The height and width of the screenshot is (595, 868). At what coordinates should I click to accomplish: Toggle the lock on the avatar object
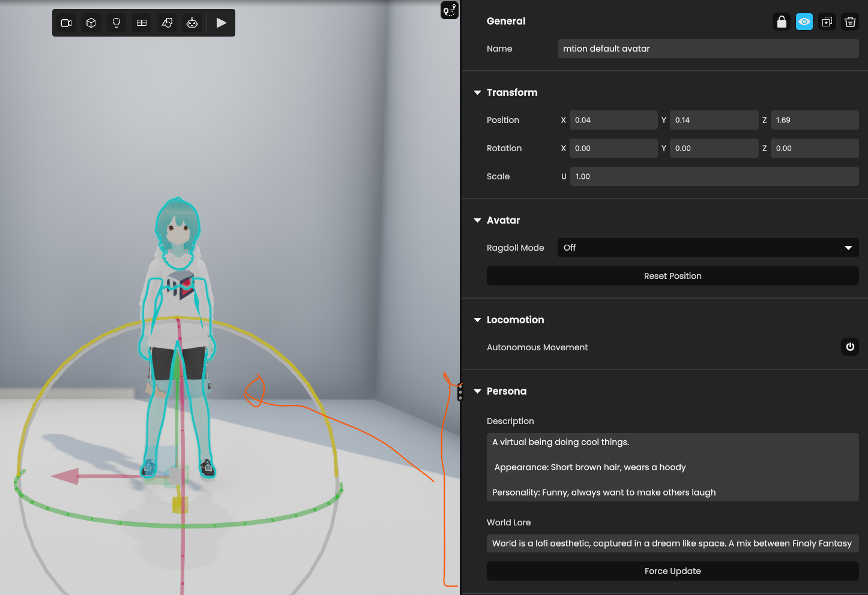[x=782, y=22]
